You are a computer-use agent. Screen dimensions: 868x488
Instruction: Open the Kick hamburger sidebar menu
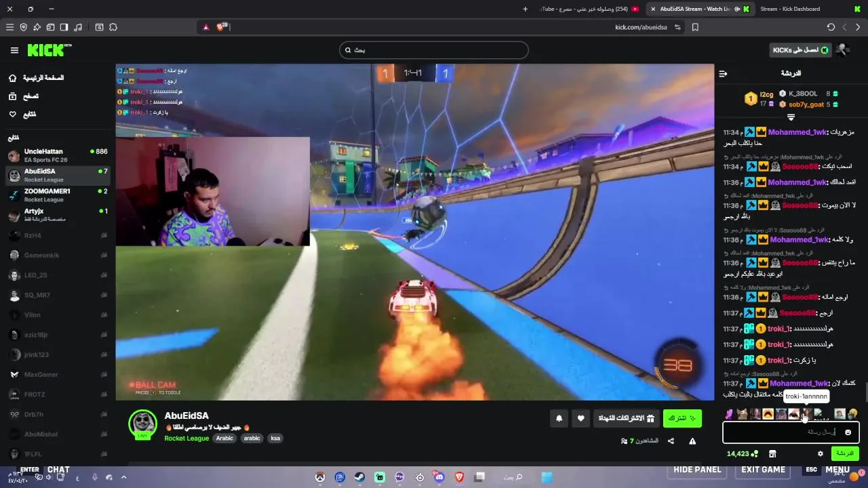point(14,50)
